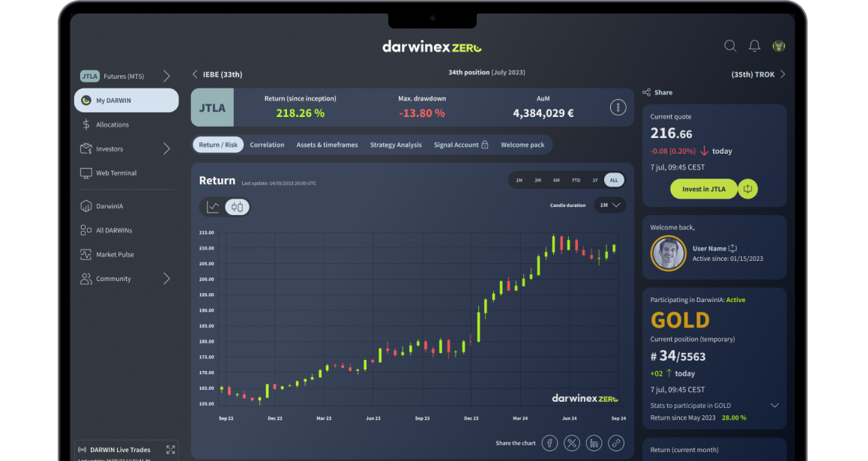Viewport: 868px width, 461px height.
Task: Open the Correlation tab
Action: point(267,145)
